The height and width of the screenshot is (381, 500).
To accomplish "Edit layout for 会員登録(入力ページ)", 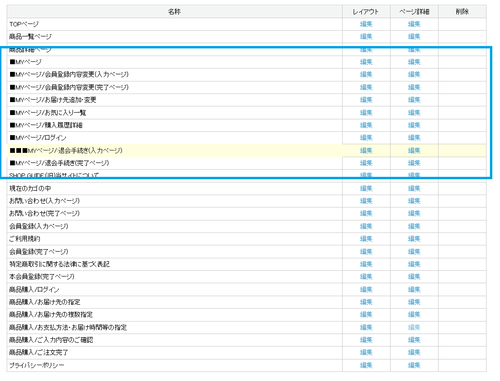I will tap(366, 226).
